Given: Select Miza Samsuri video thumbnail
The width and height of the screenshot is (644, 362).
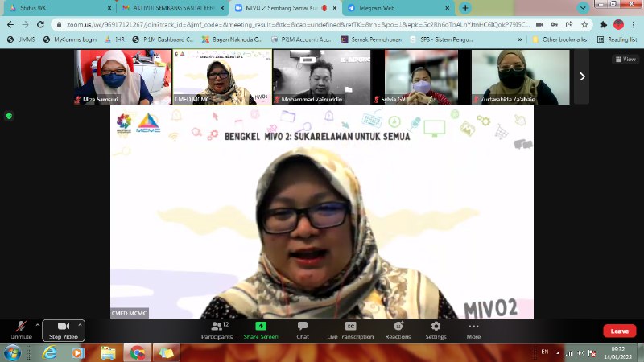Looking at the screenshot, I should [x=123, y=77].
